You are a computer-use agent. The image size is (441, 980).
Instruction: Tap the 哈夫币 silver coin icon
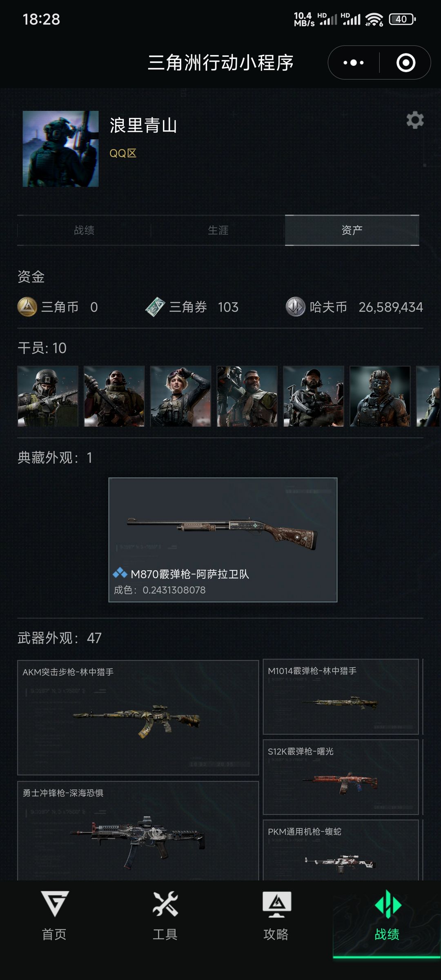pyautogui.click(x=295, y=307)
